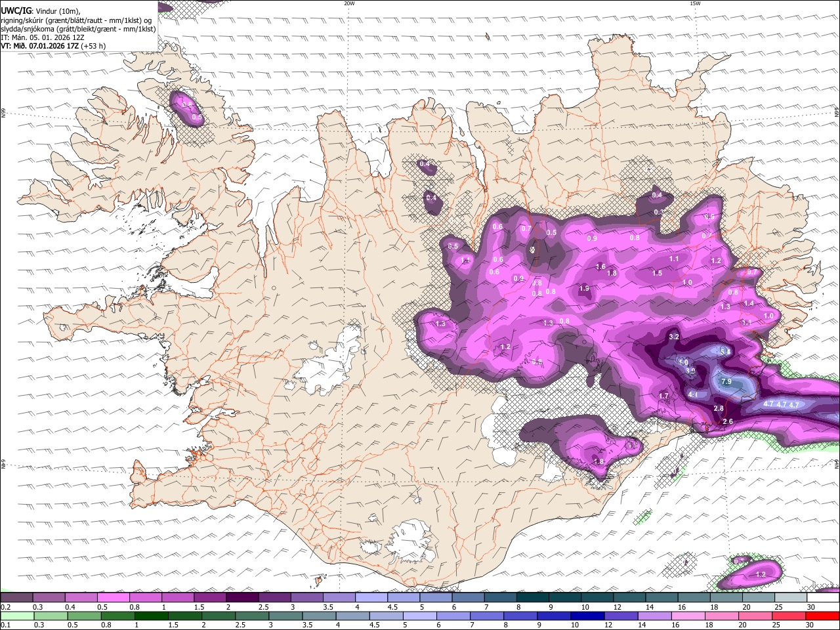Click the 'IT: Mán. 05. 01. 2026 12Z' line
This screenshot has height=630, width=840.
coord(42,37)
